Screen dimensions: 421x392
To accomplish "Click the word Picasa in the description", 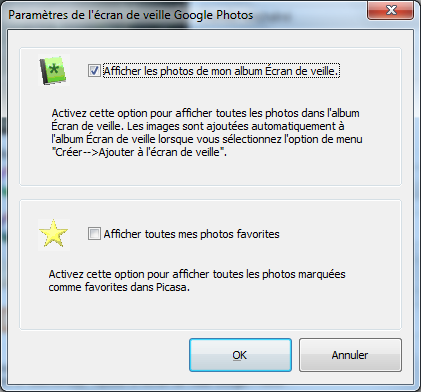I will click(172, 287).
